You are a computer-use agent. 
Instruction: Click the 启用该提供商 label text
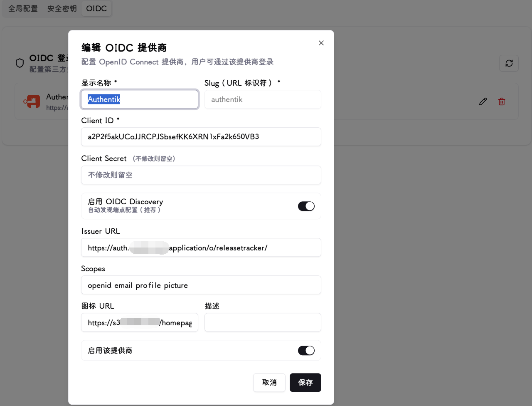click(110, 351)
